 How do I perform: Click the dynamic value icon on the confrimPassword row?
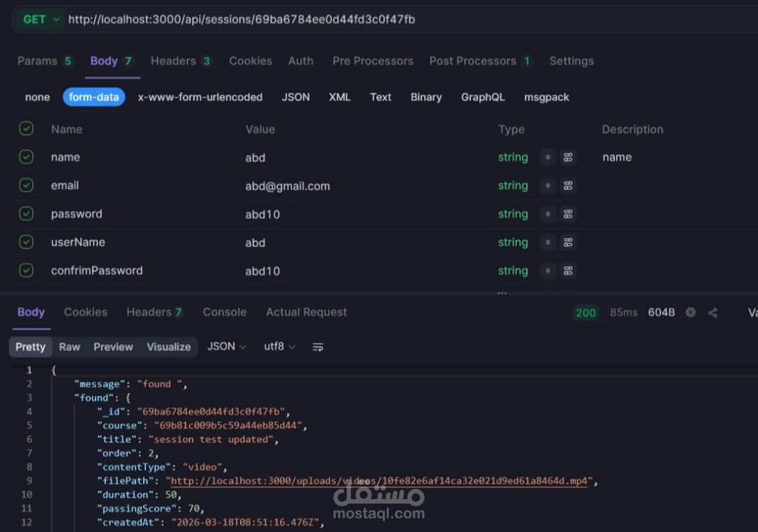[568, 270]
